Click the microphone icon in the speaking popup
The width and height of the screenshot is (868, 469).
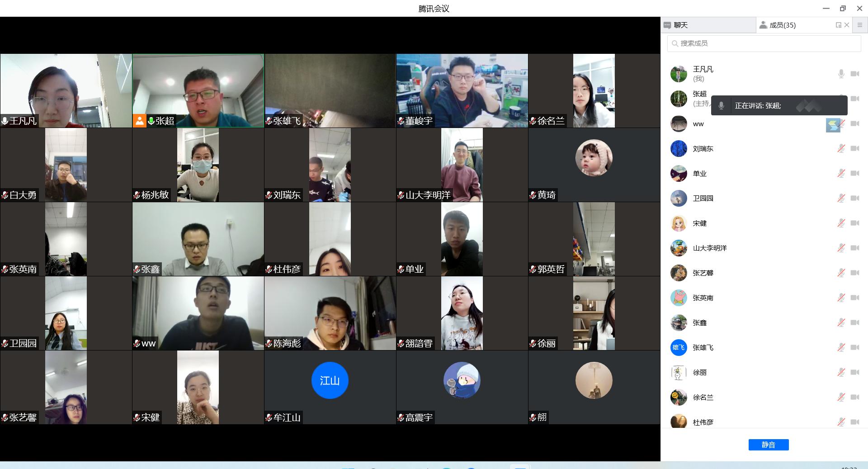(721, 106)
